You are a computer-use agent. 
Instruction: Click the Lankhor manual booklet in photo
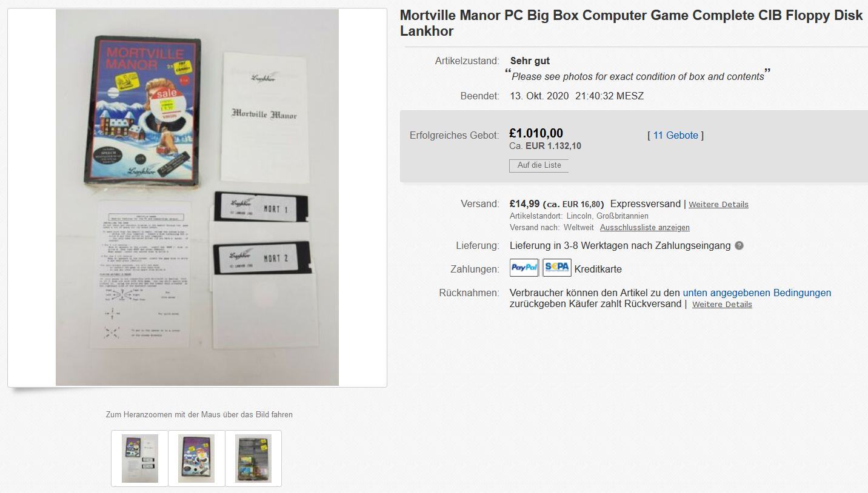[263, 117]
